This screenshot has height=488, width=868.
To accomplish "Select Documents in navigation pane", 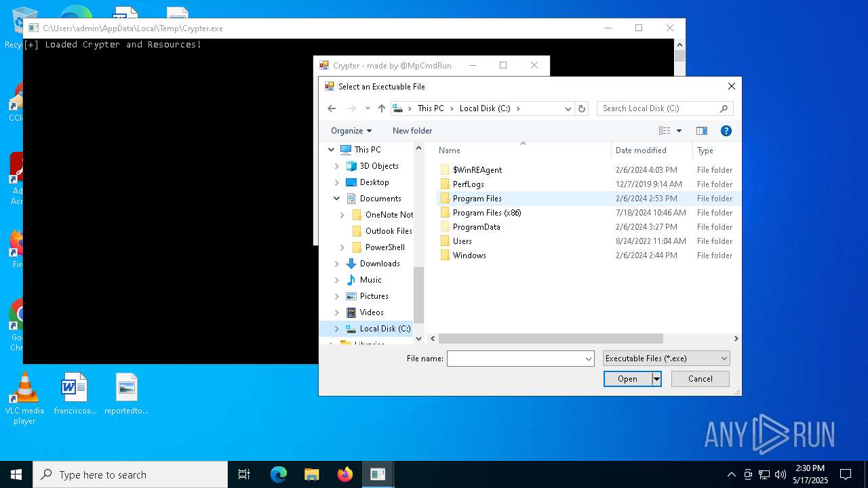I will coord(374,199).
